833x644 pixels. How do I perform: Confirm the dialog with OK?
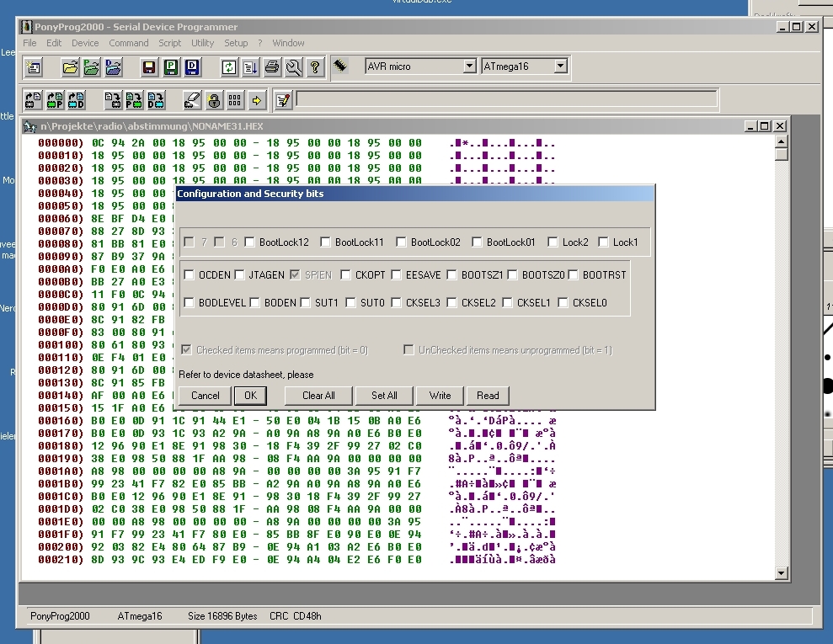coord(250,396)
